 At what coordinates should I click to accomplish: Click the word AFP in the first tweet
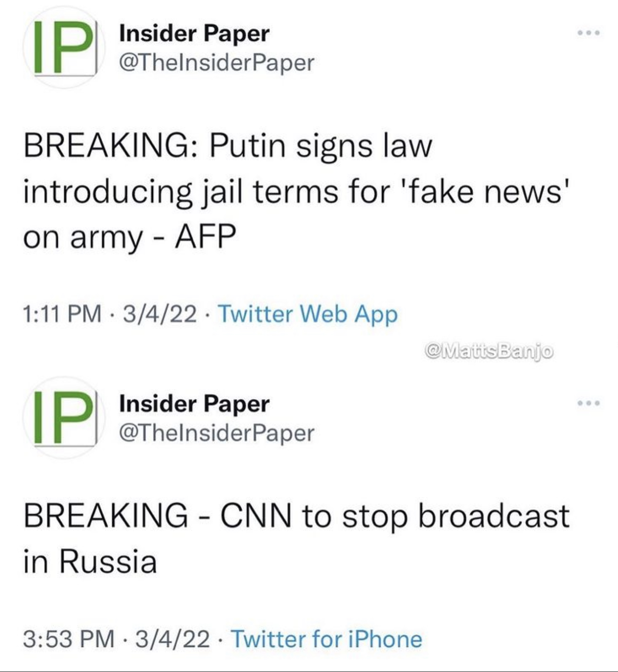click(x=206, y=236)
